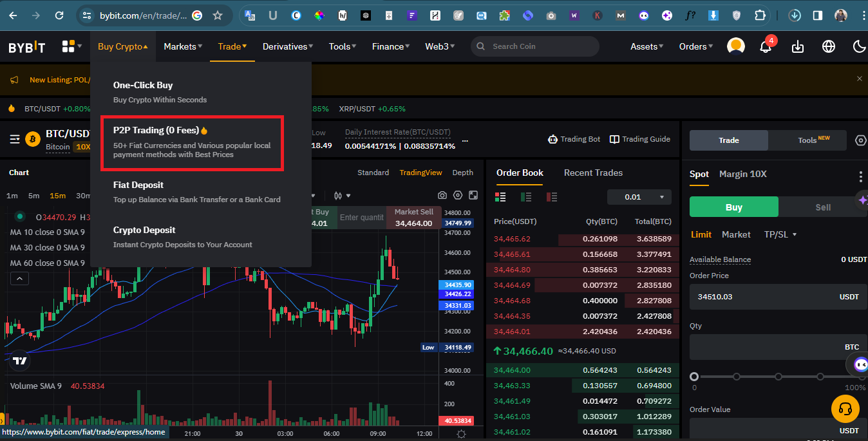Open the hexagon settings icon beside Tools tab
Image resolution: width=868 pixels, height=441 pixels.
point(860,140)
